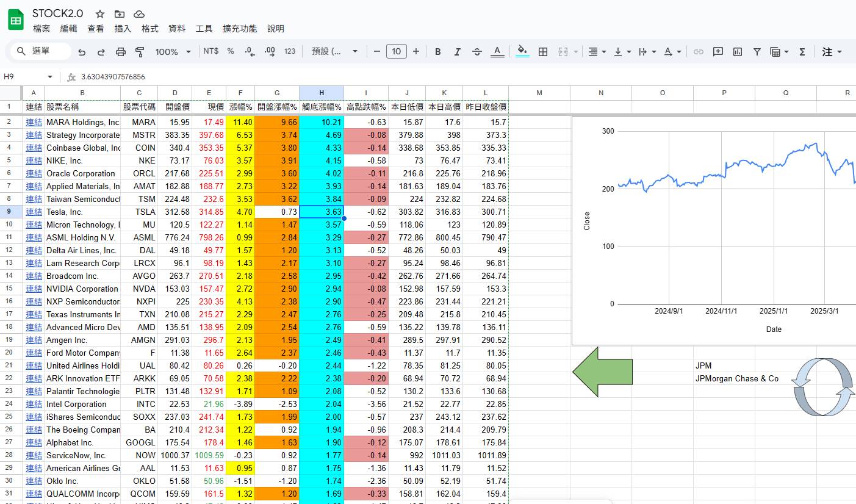The image size is (856, 504).
Task: Click the Insert link icon
Action: tap(699, 52)
